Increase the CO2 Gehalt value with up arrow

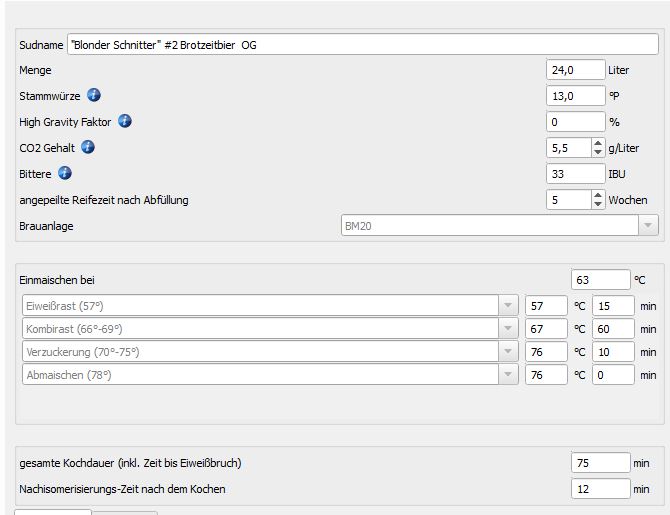tap(598, 143)
